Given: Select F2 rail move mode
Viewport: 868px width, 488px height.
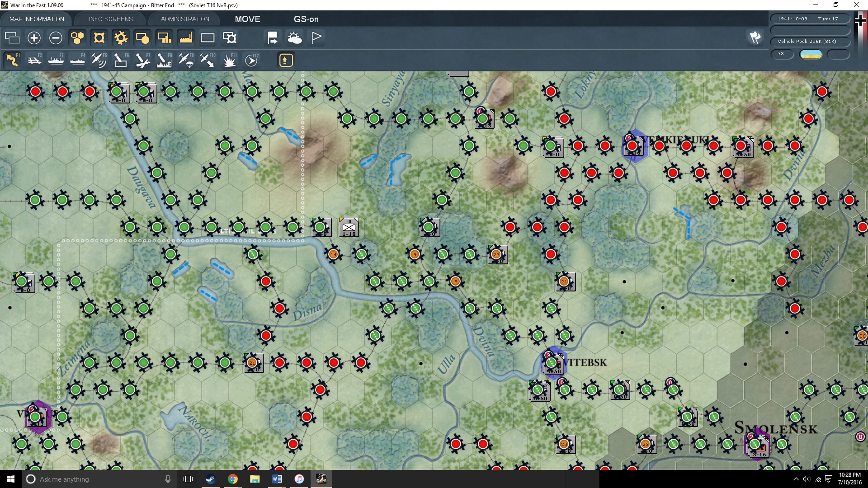Looking at the screenshot, I should [x=34, y=60].
